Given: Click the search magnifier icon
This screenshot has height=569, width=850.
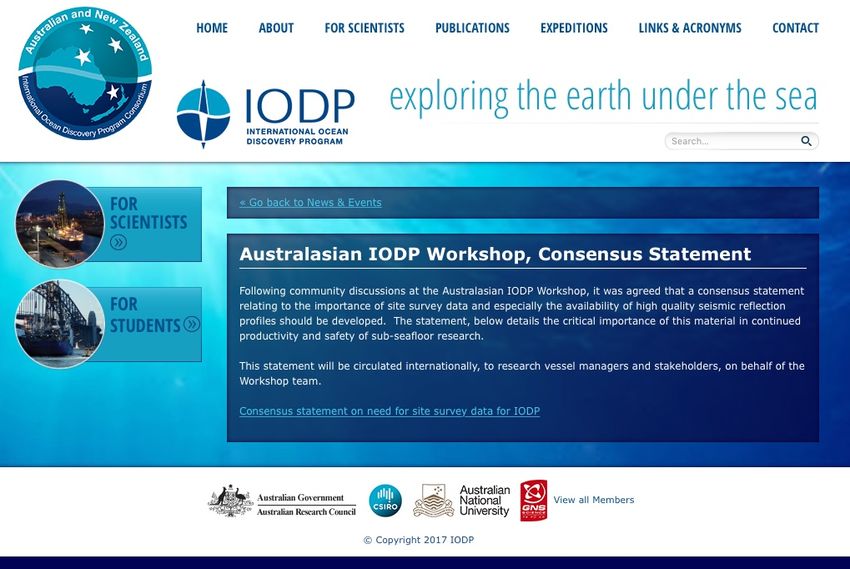Looking at the screenshot, I should pos(806,141).
